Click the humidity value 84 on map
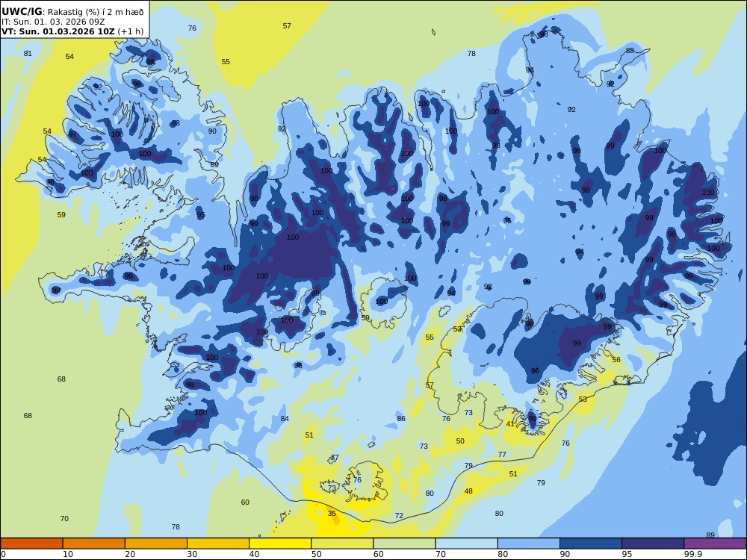 (x=285, y=419)
